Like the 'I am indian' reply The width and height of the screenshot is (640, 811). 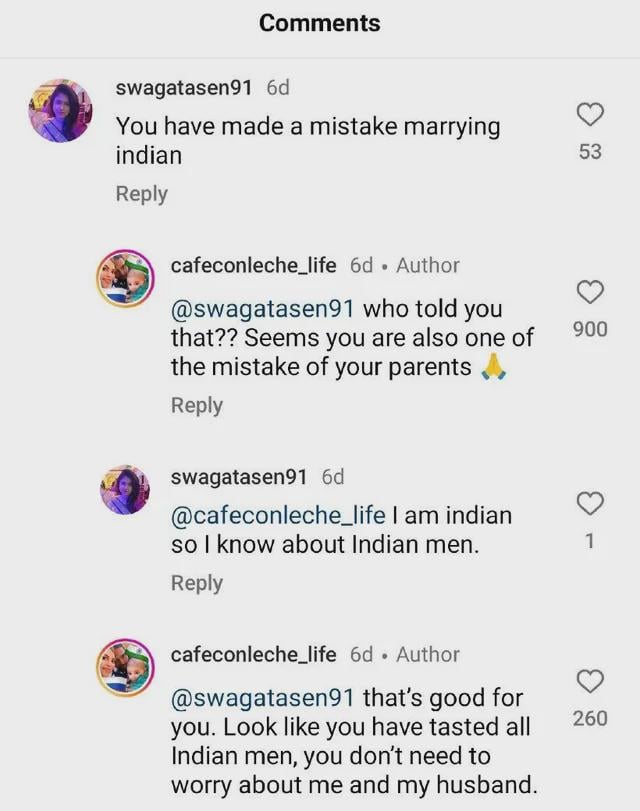tap(590, 503)
